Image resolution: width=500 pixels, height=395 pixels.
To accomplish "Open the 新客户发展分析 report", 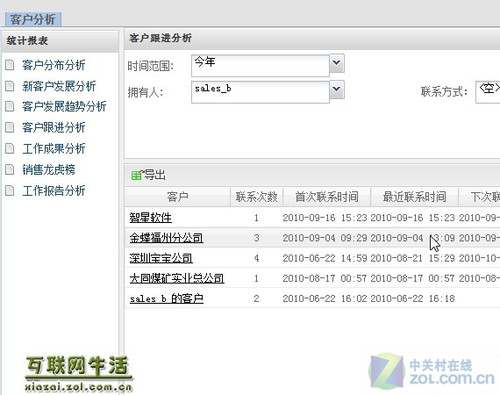I will [59, 86].
